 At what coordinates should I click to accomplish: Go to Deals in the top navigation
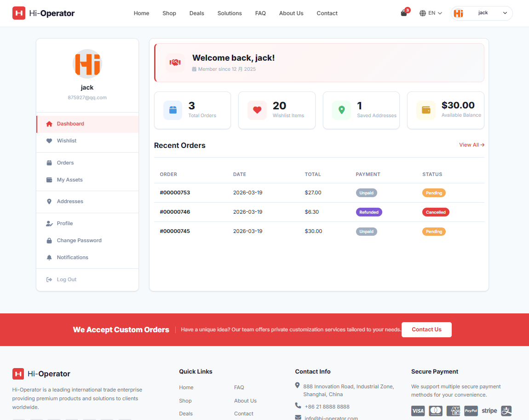coord(196,13)
